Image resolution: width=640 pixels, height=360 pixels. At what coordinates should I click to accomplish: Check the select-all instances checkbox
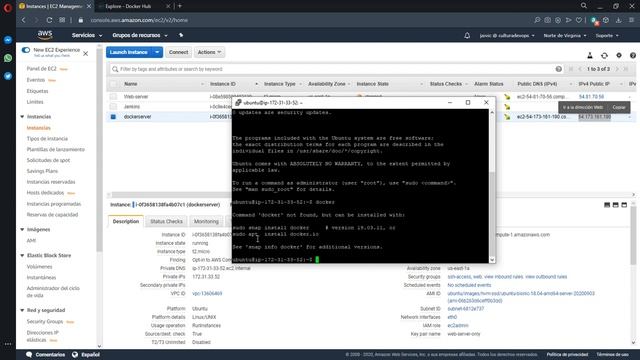[x=113, y=84]
